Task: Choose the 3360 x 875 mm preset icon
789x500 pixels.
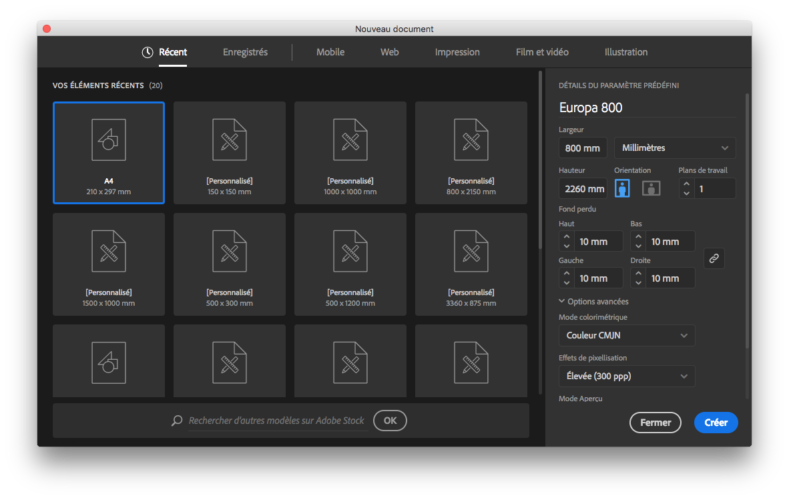Action: click(470, 251)
